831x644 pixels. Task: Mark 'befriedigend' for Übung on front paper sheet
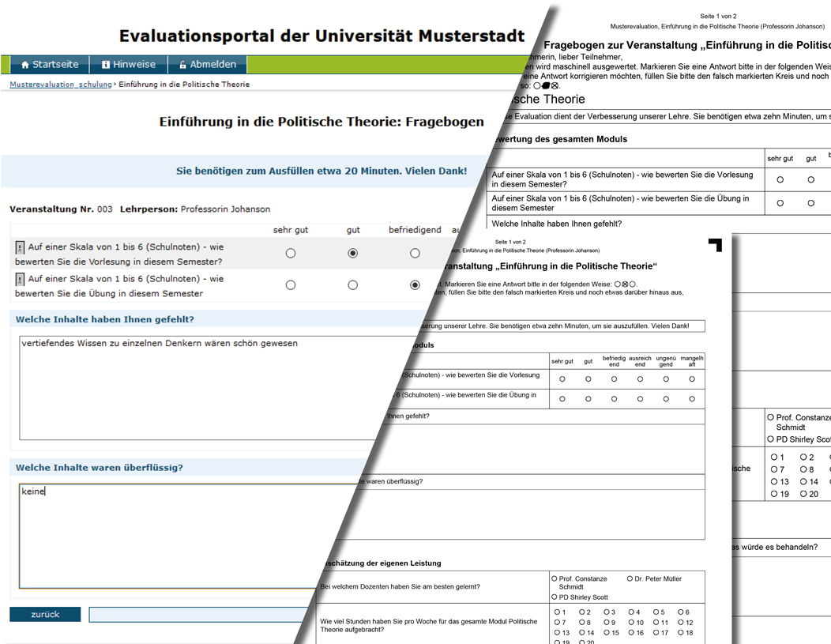[615, 399]
